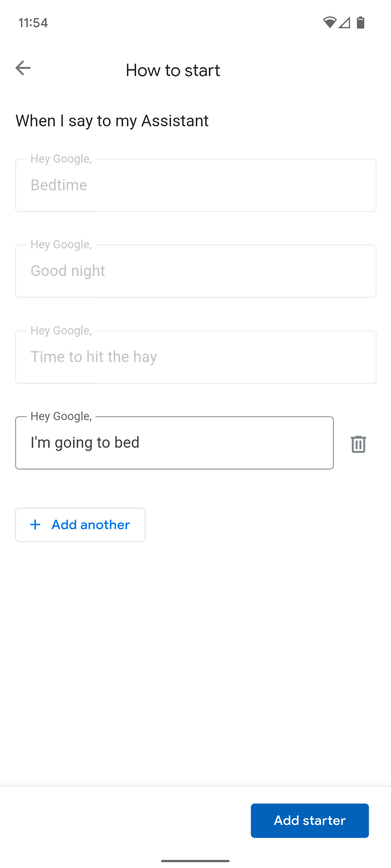The image size is (391, 868).
Task: Tap the plus icon in Add another
Action: [35, 524]
